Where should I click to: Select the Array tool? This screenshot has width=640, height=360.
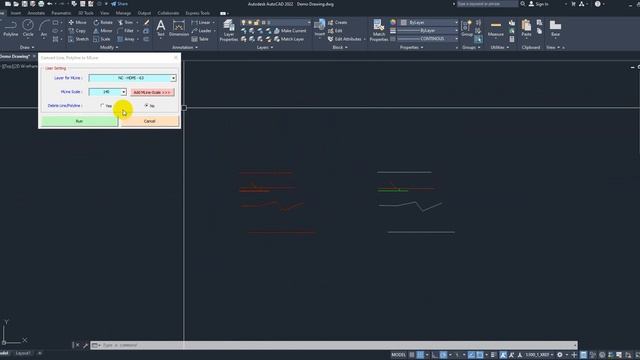tap(126, 39)
